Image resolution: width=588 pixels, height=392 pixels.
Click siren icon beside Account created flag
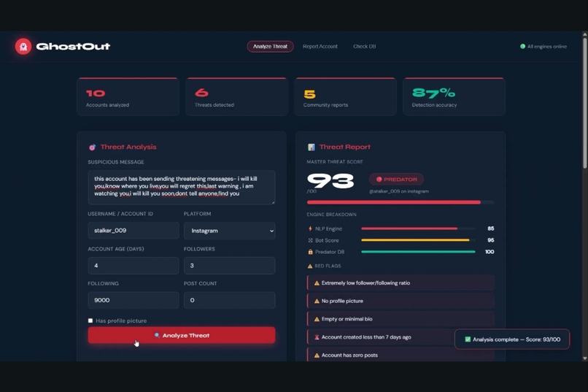point(317,337)
